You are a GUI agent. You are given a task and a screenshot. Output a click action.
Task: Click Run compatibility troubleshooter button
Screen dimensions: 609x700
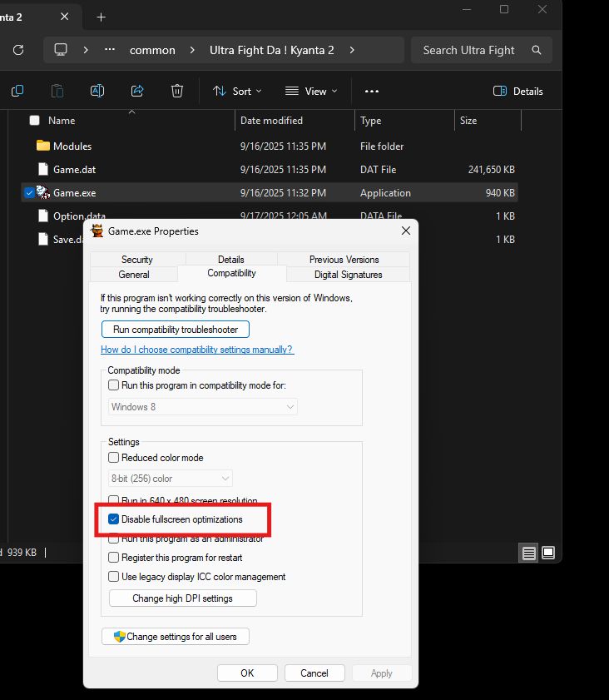point(176,330)
